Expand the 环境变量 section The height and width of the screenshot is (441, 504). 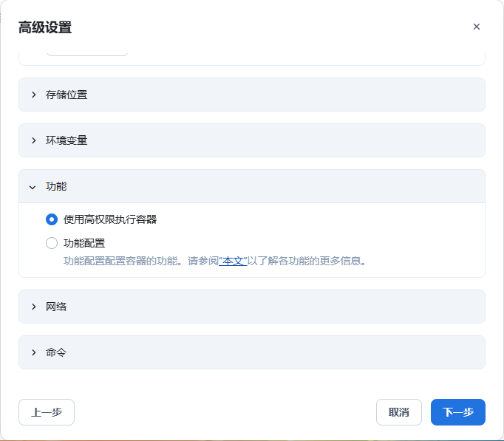[252, 140]
